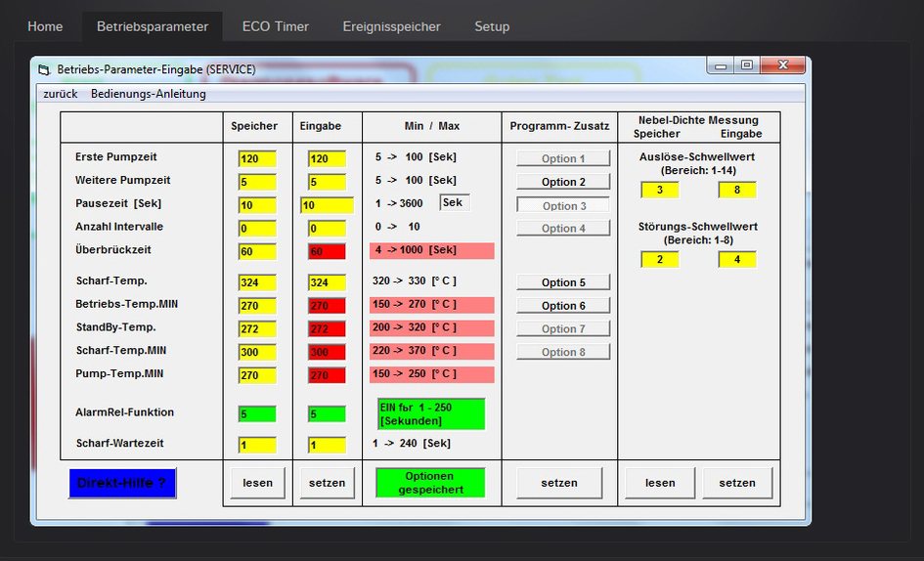Click Weitere Pumpzeit Eingabe field
The image size is (924, 561).
pos(327,182)
